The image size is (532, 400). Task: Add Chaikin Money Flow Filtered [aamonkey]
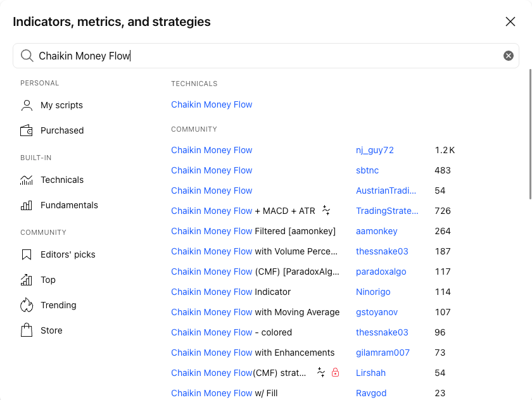click(253, 231)
